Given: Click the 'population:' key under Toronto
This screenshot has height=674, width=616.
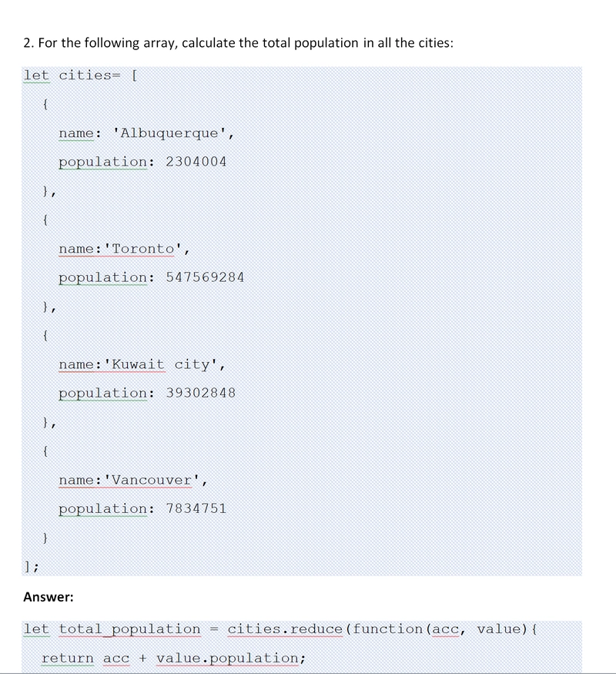Looking at the screenshot, I should 106,277.
